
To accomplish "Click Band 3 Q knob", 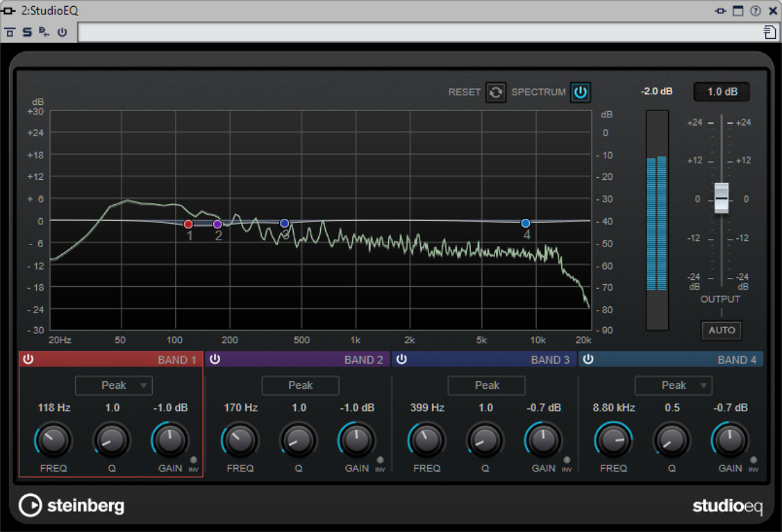I will (485, 440).
